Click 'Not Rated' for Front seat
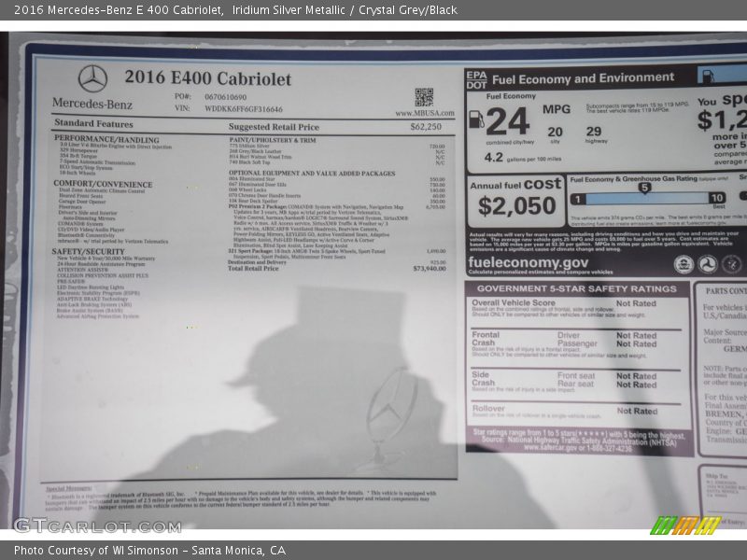747x560 pixels. (637, 376)
